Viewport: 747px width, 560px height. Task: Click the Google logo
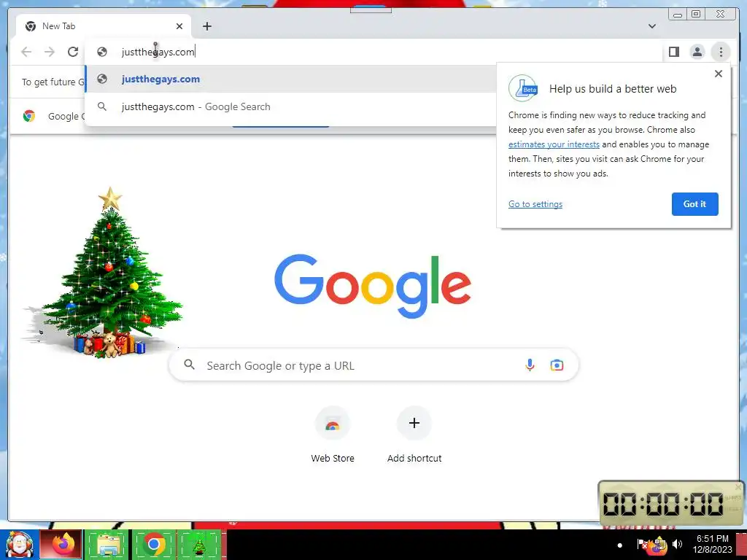(373, 286)
